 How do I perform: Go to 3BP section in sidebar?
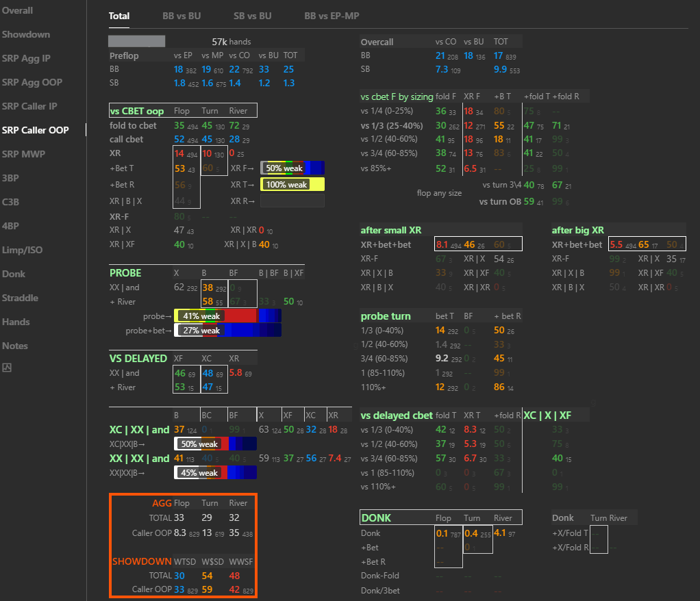click(10, 178)
